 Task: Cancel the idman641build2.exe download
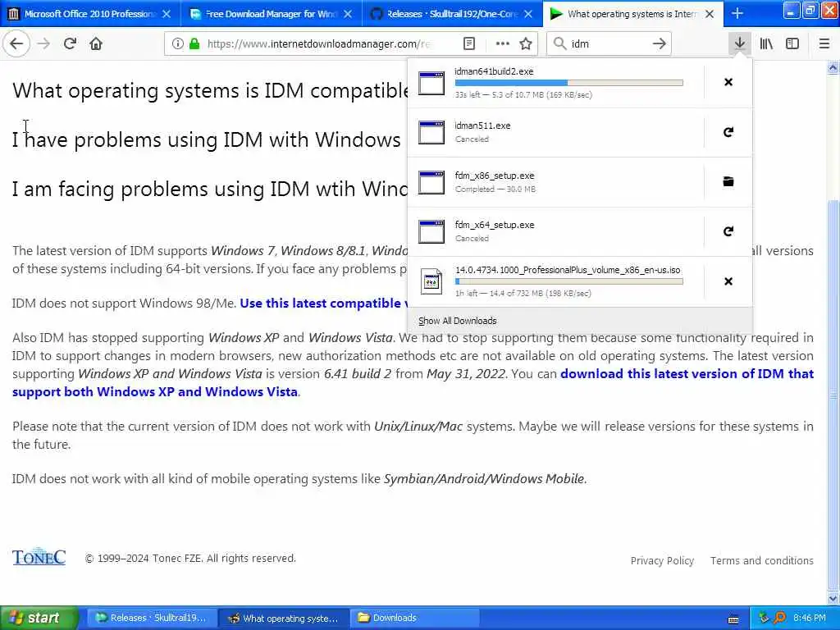click(728, 82)
